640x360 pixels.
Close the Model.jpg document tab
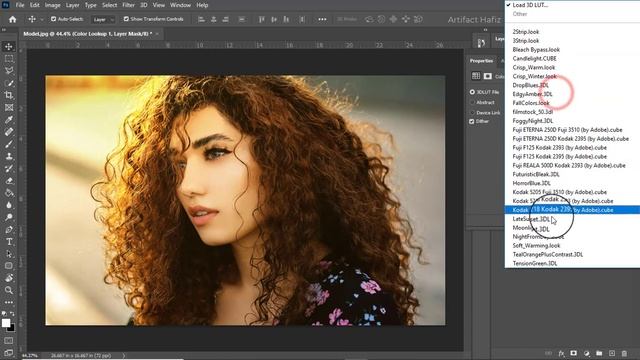(x=157, y=34)
